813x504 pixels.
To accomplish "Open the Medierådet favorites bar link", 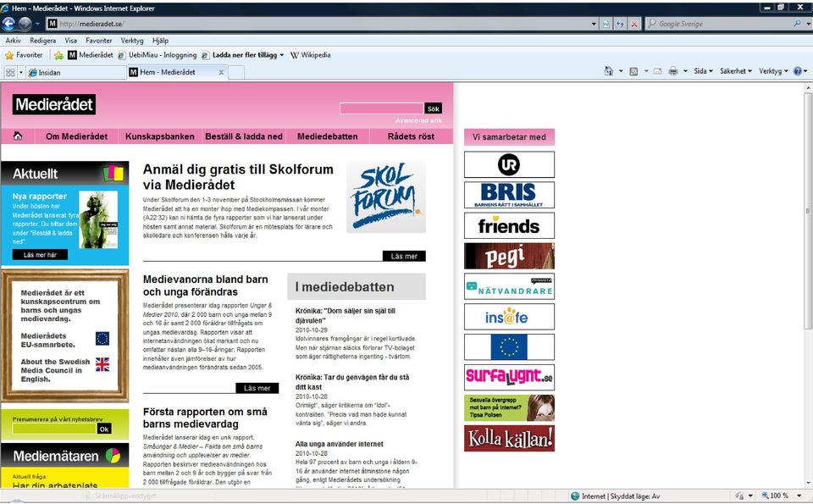I will (x=91, y=55).
